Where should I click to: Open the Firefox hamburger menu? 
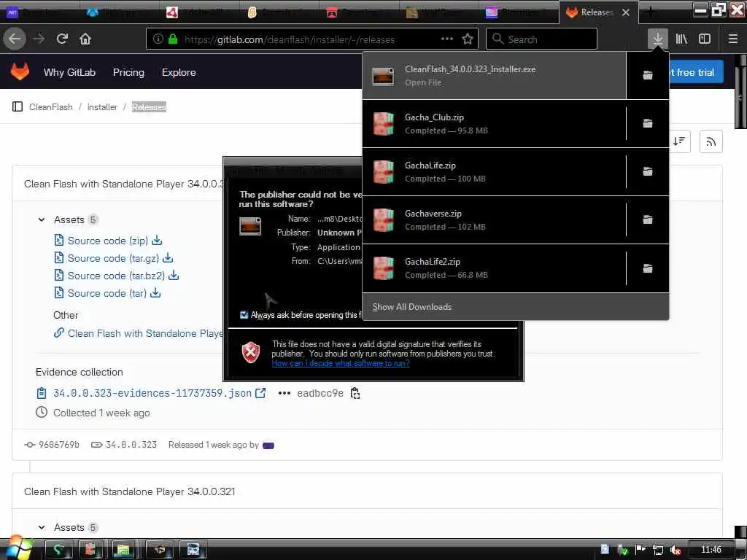click(x=733, y=39)
